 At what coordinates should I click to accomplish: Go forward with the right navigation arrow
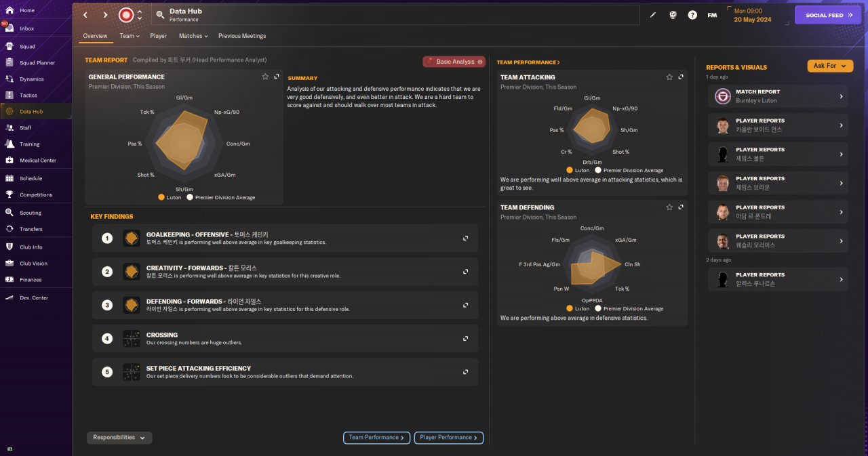[105, 15]
